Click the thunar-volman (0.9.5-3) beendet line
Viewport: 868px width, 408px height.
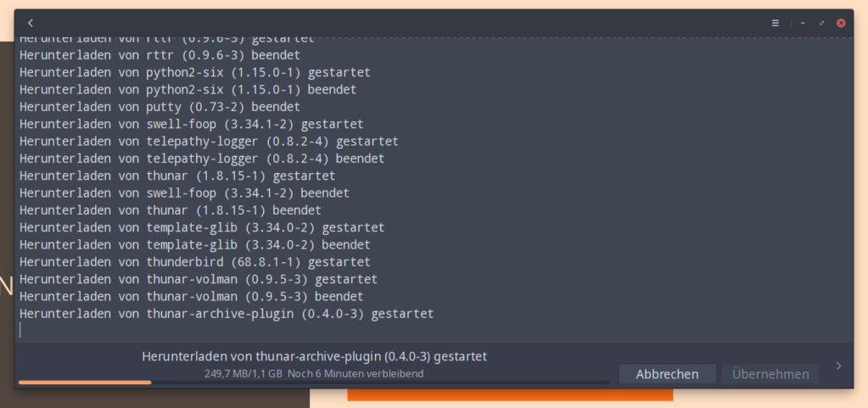(192, 296)
